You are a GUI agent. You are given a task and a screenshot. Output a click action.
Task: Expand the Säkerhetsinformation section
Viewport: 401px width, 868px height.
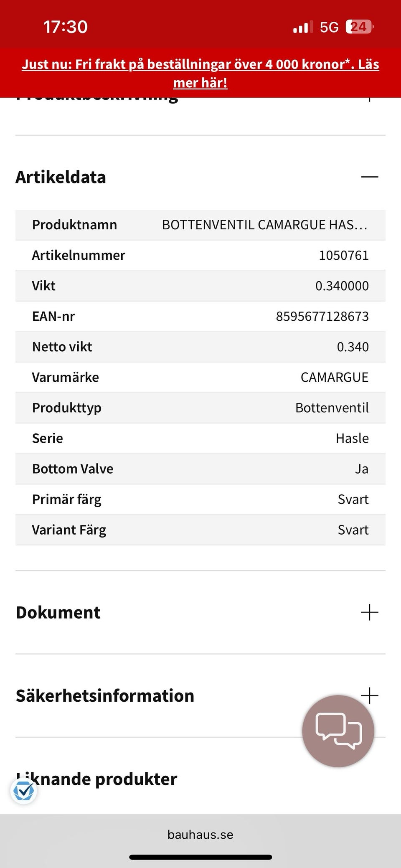(x=369, y=695)
